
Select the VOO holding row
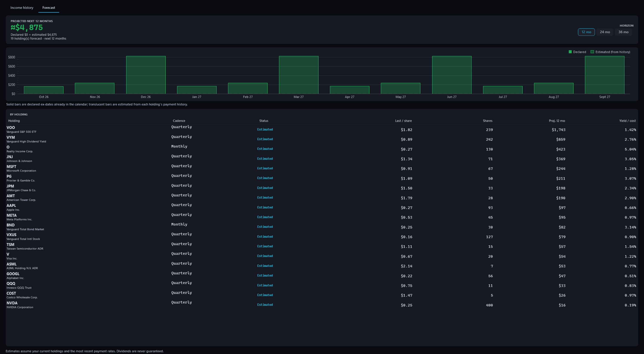(x=321, y=130)
